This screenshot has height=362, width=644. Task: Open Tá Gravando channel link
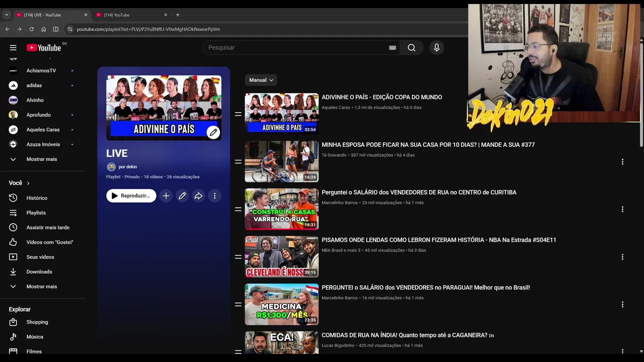334,155
